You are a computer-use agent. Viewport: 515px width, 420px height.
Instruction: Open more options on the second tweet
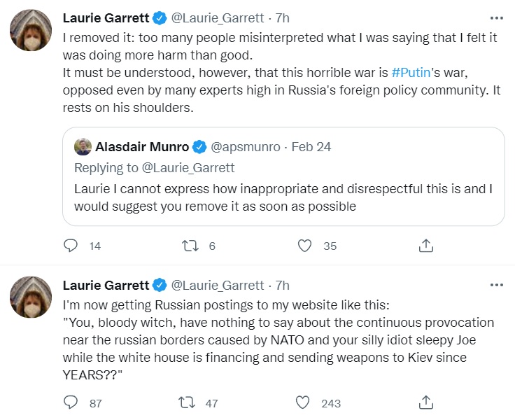(496, 285)
